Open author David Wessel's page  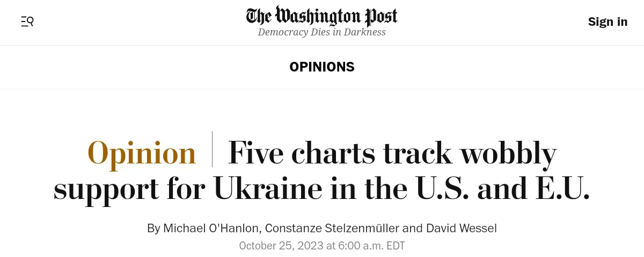pos(461,228)
